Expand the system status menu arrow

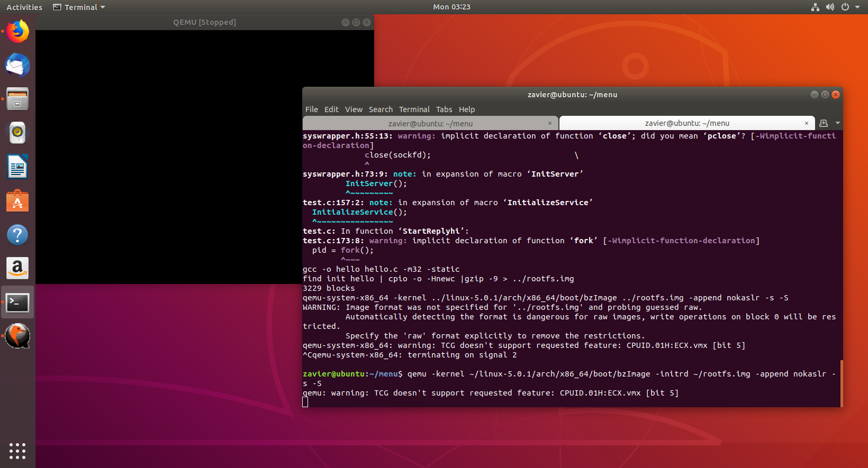coord(857,7)
